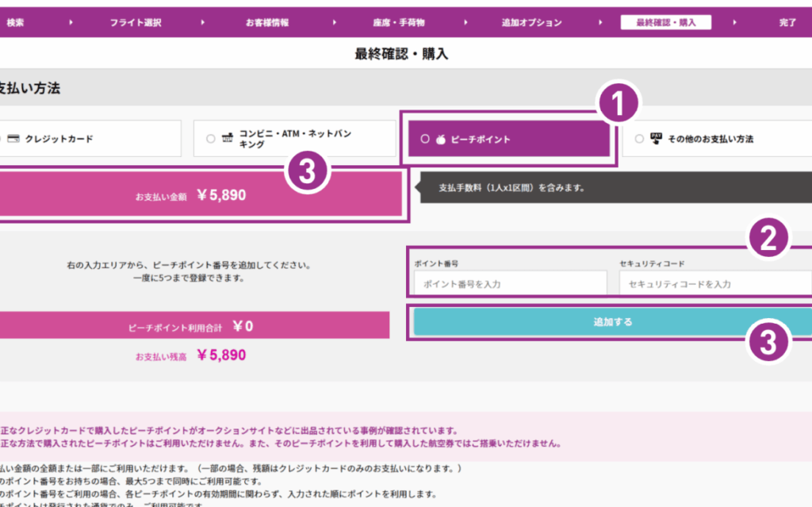Click the convenience store ATM payment icon
The image size is (812, 507).
[x=226, y=138]
